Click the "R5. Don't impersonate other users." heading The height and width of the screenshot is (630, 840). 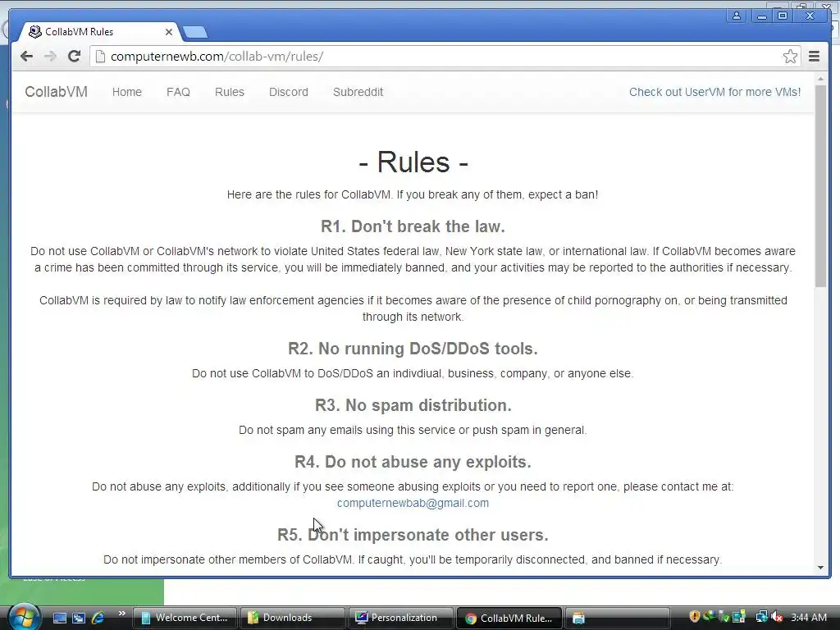413,535
